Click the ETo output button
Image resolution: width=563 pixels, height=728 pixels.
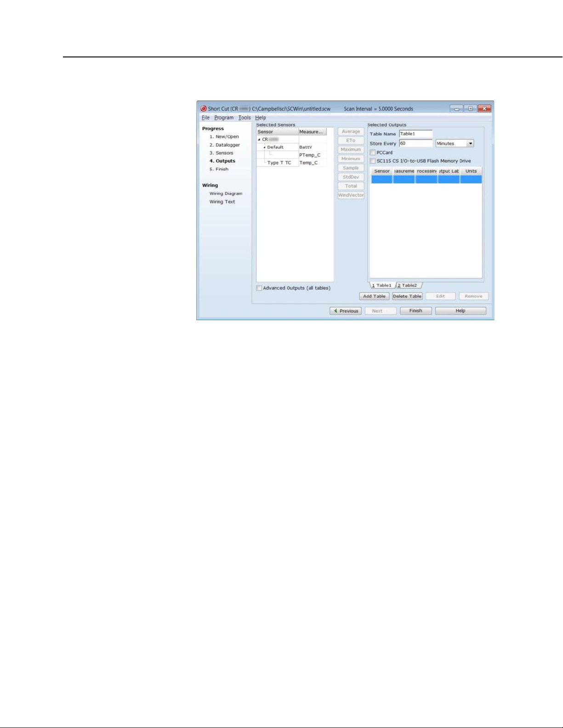point(351,141)
